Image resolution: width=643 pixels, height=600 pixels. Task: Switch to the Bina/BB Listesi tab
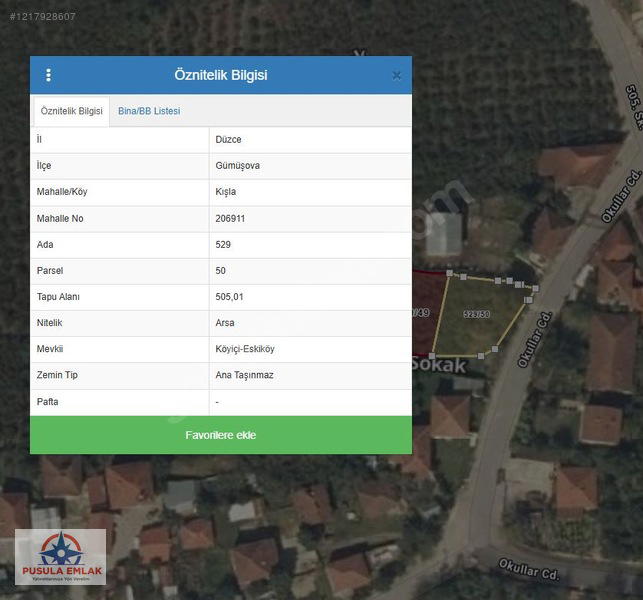coord(148,111)
